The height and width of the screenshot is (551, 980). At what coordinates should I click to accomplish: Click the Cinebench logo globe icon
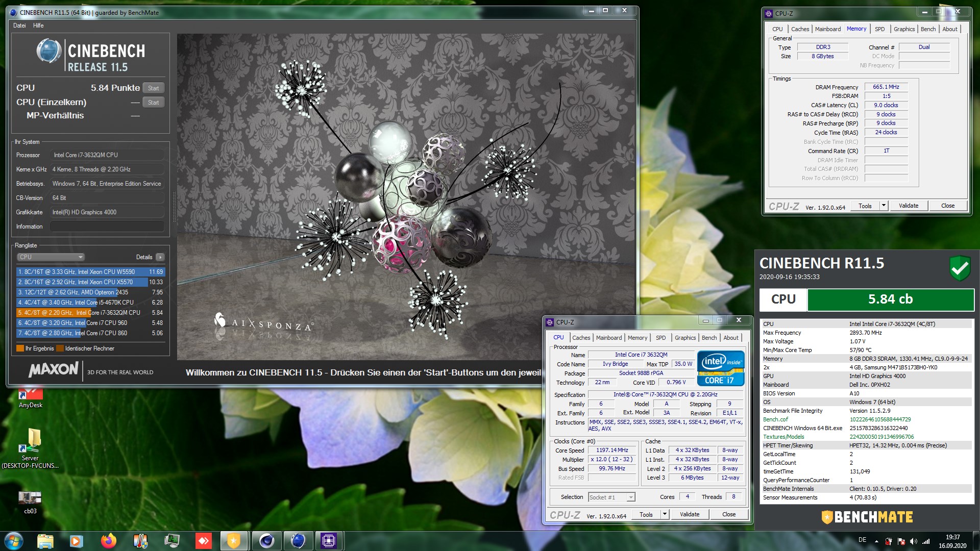click(x=49, y=51)
